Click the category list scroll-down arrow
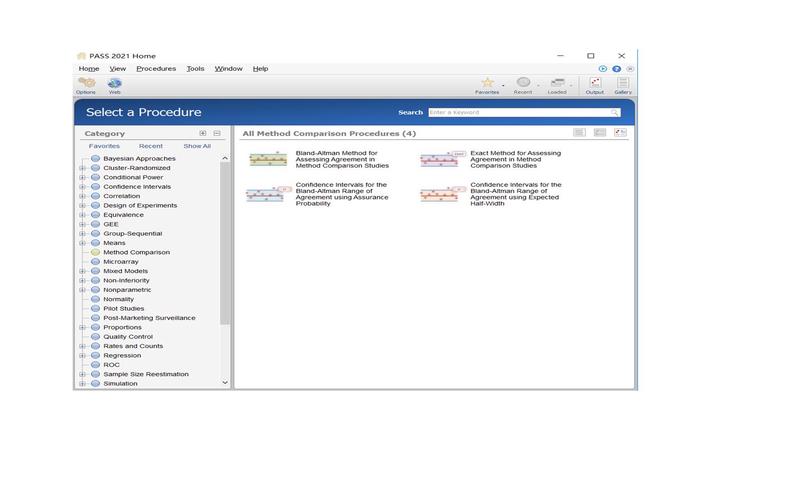 tap(225, 382)
